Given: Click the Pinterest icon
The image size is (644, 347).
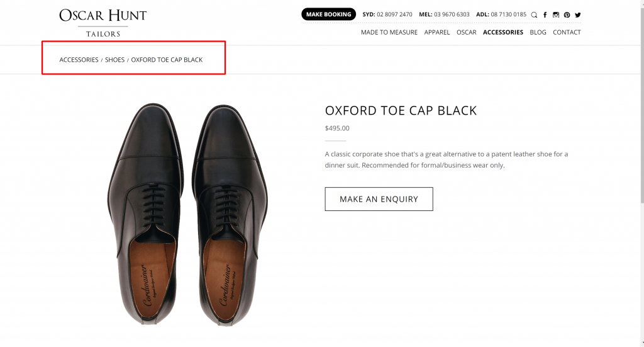Looking at the screenshot, I should pyautogui.click(x=567, y=14).
